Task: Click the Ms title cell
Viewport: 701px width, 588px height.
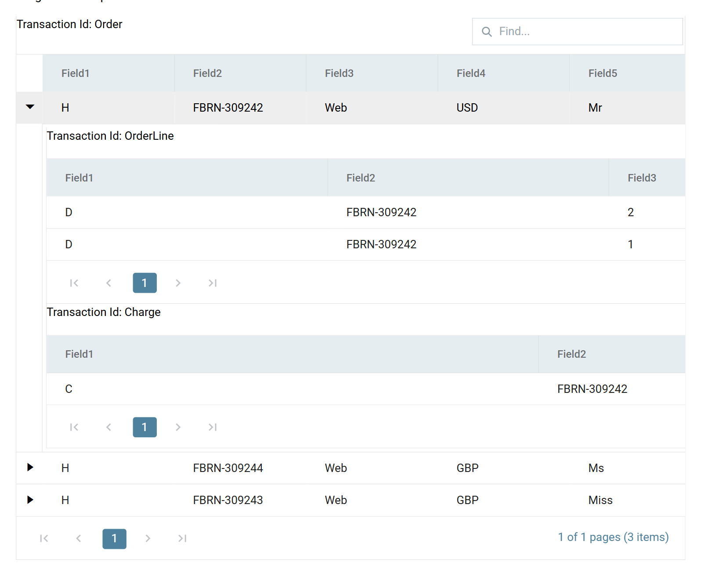Action: pyautogui.click(x=628, y=468)
